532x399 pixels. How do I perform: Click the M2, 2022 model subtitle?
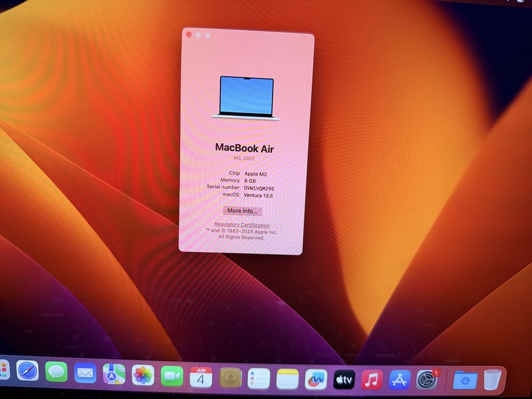[x=244, y=158]
